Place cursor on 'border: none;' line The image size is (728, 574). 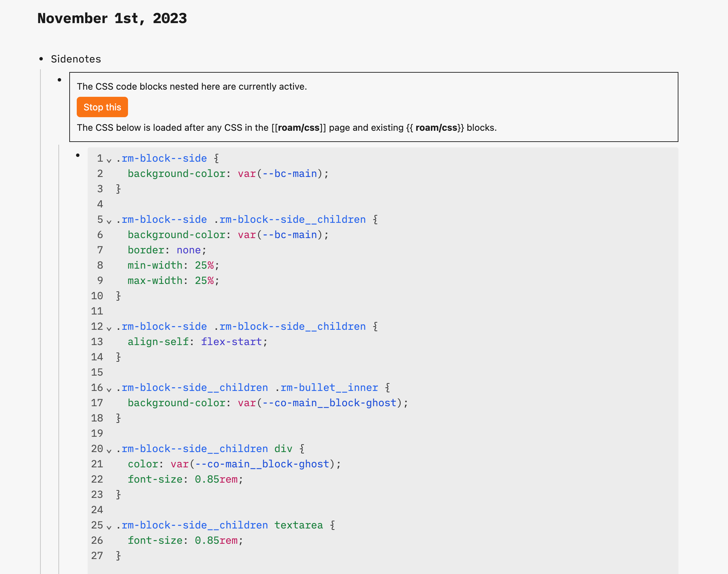coord(167,250)
